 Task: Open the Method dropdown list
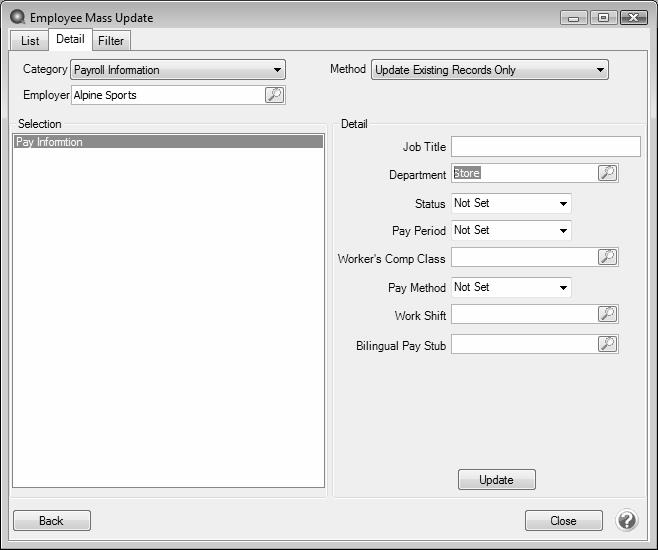click(600, 70)
